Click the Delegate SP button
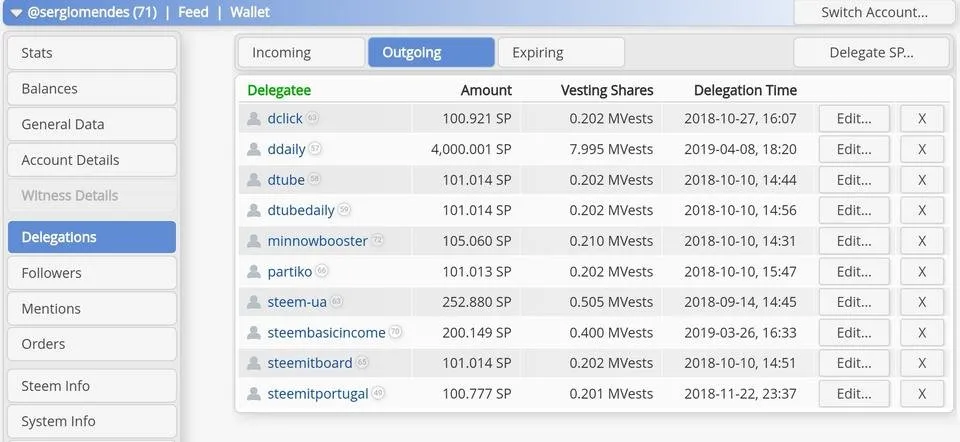This screenshot has width=960, height=442. coord(871,53)
